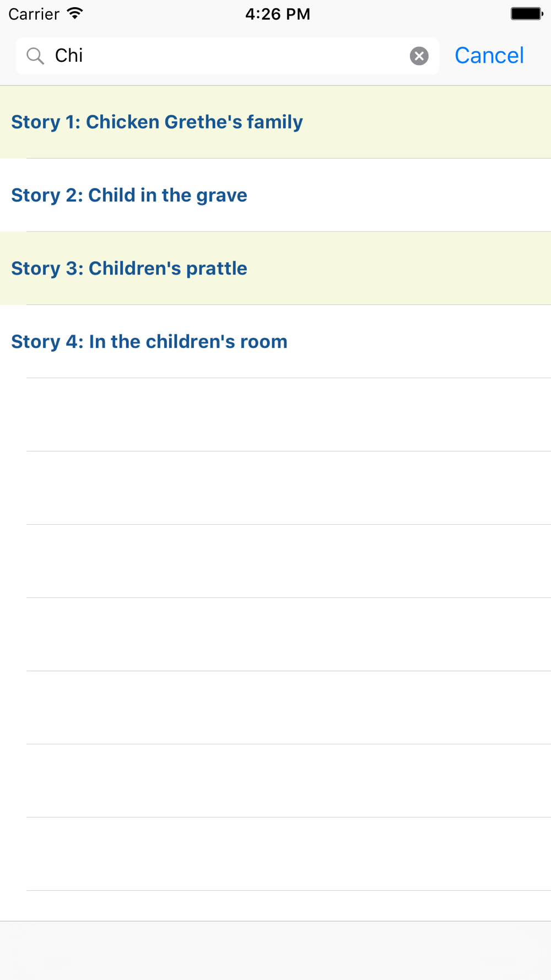Tap the Carrier label in status bar
This screenshot has height=980, width=551.
coord(34,14)
